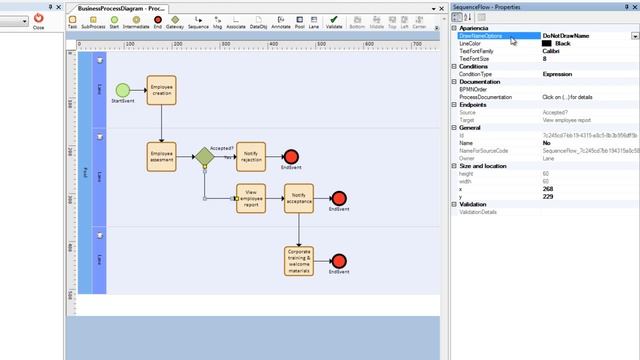Click the y value 229
This screenshot has width=640, height=360.
pyautogui.click(x=548, y=197)
